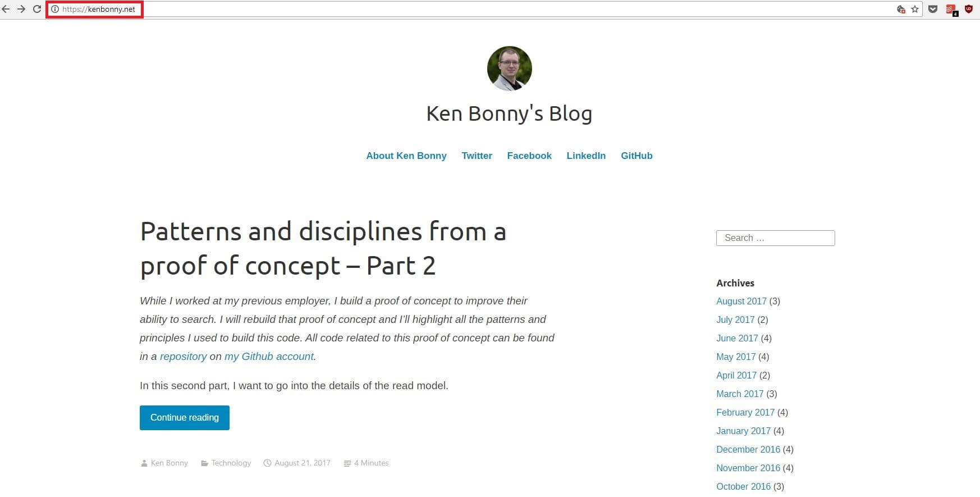980x497 pixels.
Task: Go to the Twitter menu link
Action: pyautogui.click(x=477, y=156)
